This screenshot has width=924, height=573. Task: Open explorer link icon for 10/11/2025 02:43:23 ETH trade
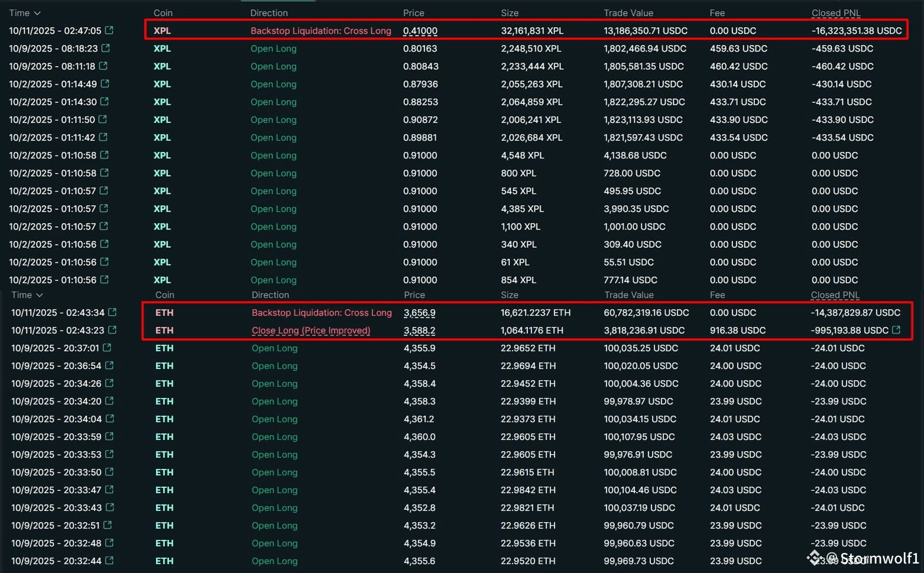(112, 329)
